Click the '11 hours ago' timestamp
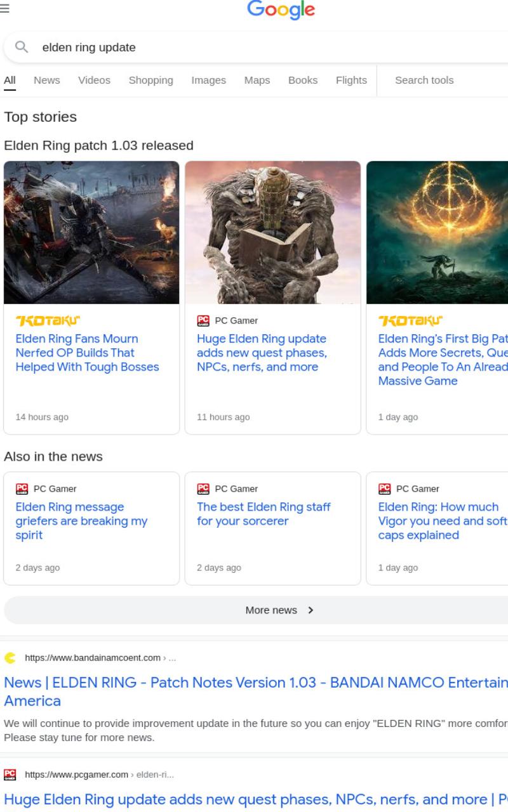 click(224, 417)
